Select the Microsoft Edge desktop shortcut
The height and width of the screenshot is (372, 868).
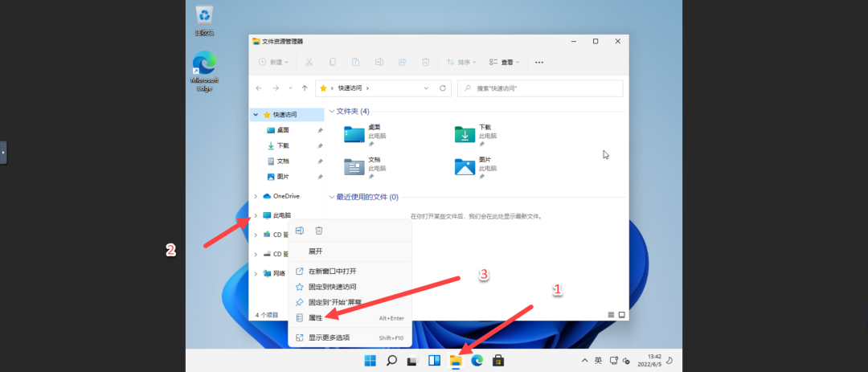(x=204, y=72)
